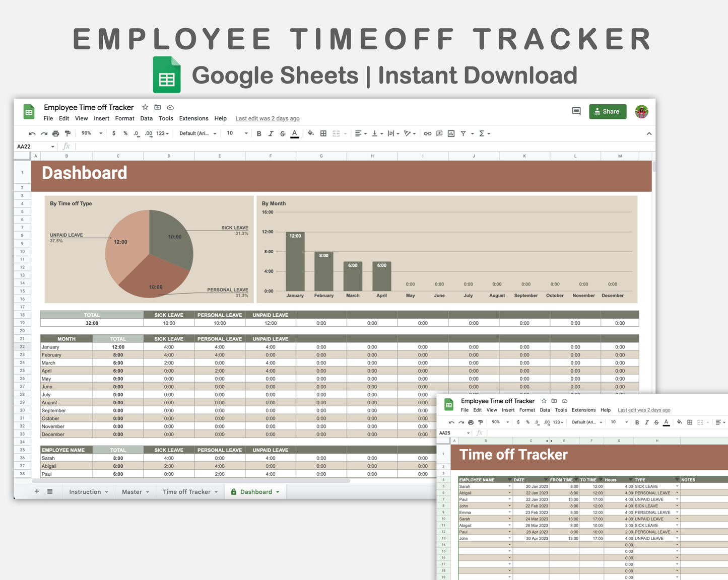
Task: Click the Paint format icon
Action: tap(67, 133)
